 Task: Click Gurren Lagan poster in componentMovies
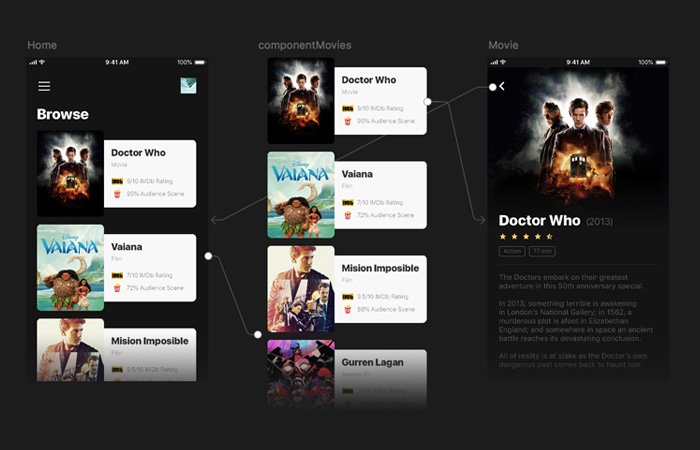(x=301, y=374)
